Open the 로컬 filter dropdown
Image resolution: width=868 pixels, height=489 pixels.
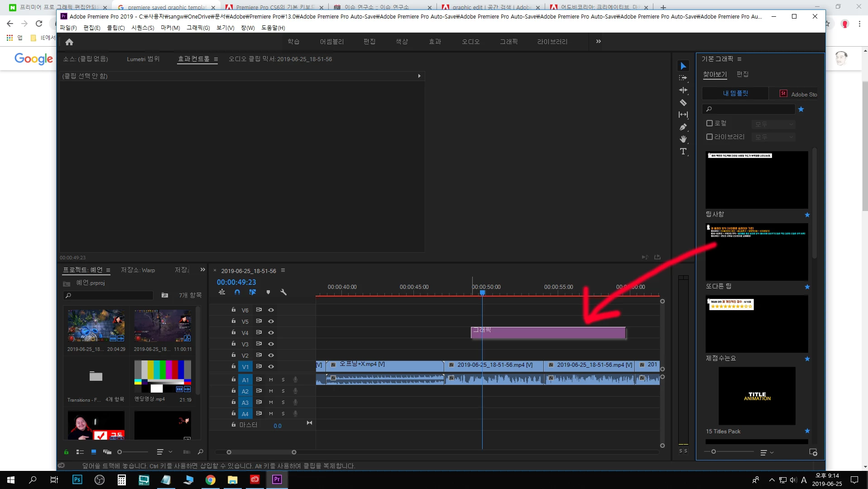click(773, 124)
